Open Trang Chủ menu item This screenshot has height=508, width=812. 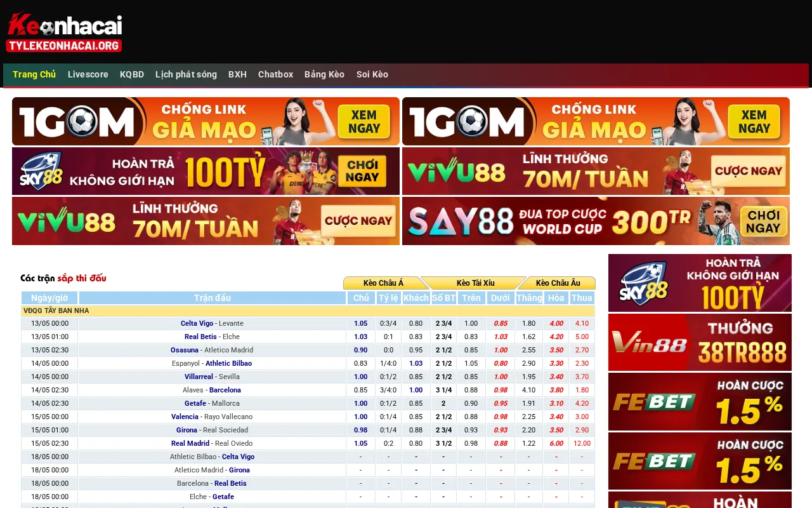[34, 74]
